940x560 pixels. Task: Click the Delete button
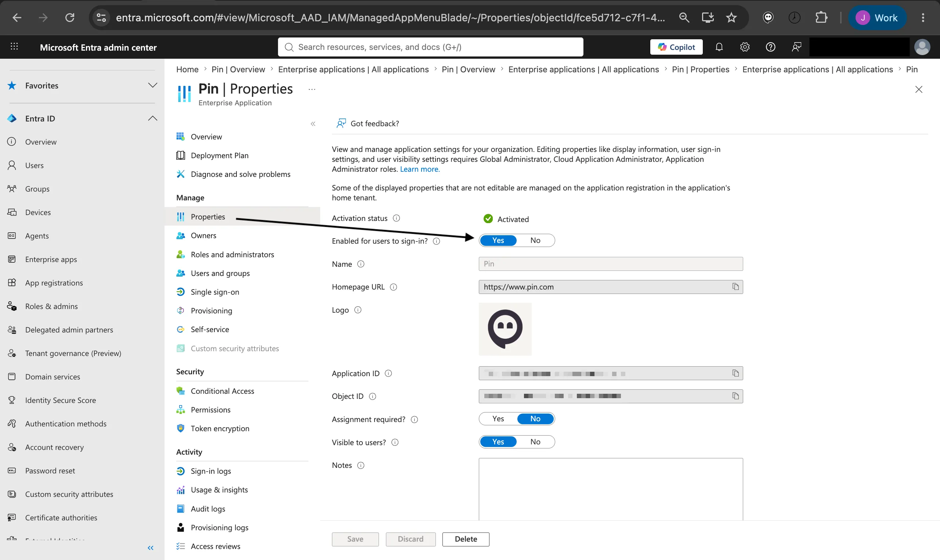pyautogui.click(x=466, y=539)
